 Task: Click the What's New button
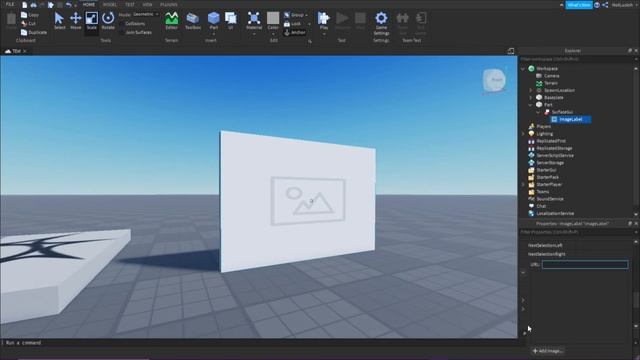[579, 5]
